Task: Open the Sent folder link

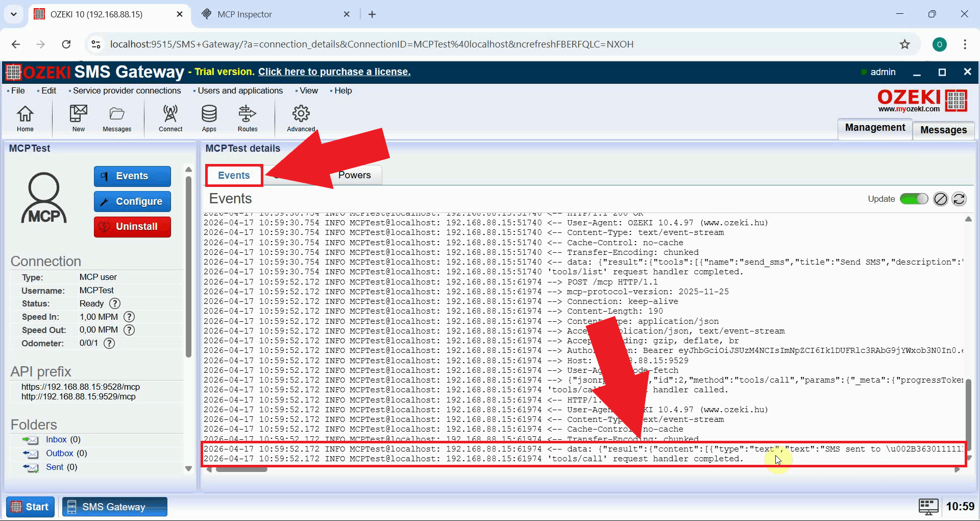Action: pyautogui.click(x=55, y=467)
